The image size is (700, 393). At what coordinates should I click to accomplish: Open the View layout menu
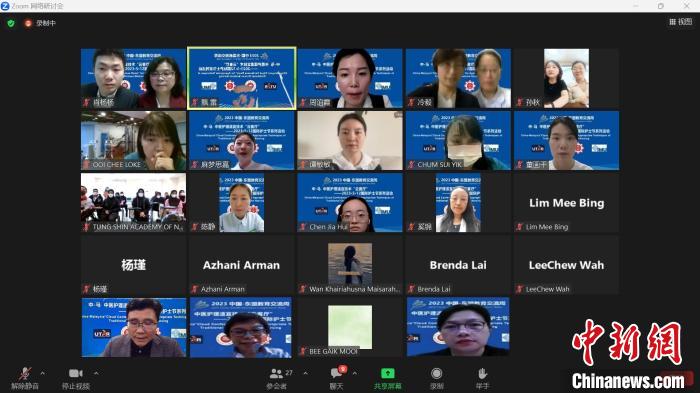click(680, 21)
